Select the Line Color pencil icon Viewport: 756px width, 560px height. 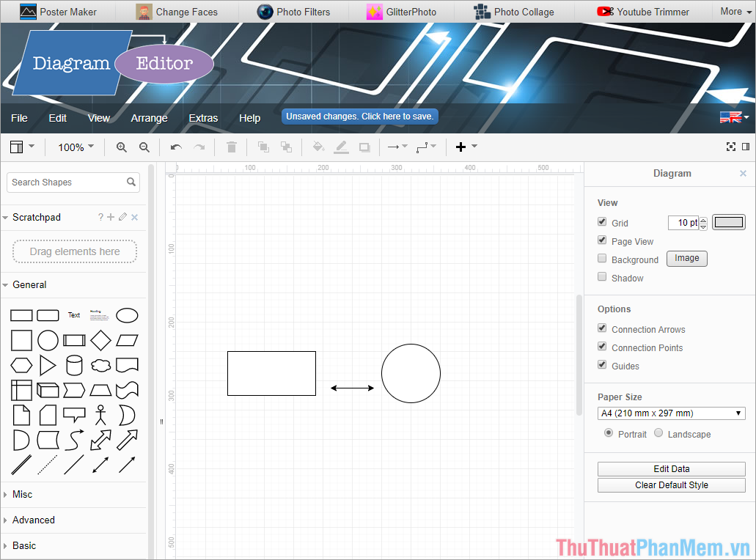coord(341,147)
